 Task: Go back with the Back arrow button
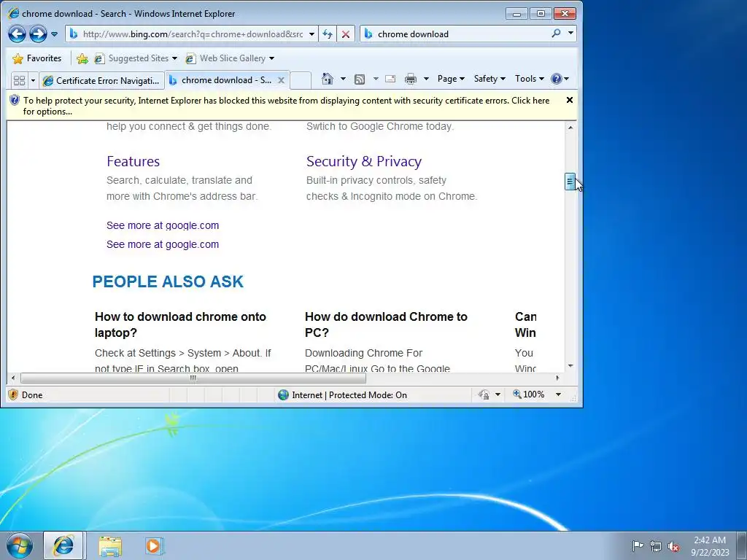(18, 34)
